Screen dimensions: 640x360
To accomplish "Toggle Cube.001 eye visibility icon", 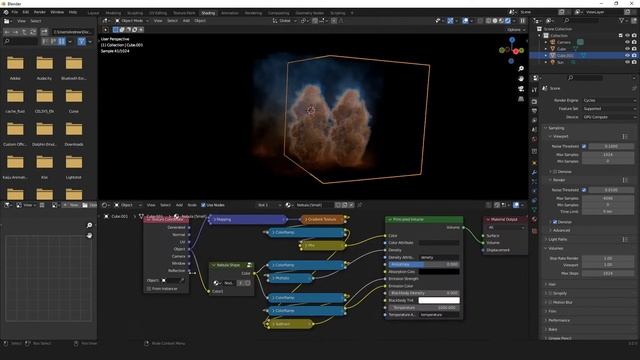I will pos(627,56).
